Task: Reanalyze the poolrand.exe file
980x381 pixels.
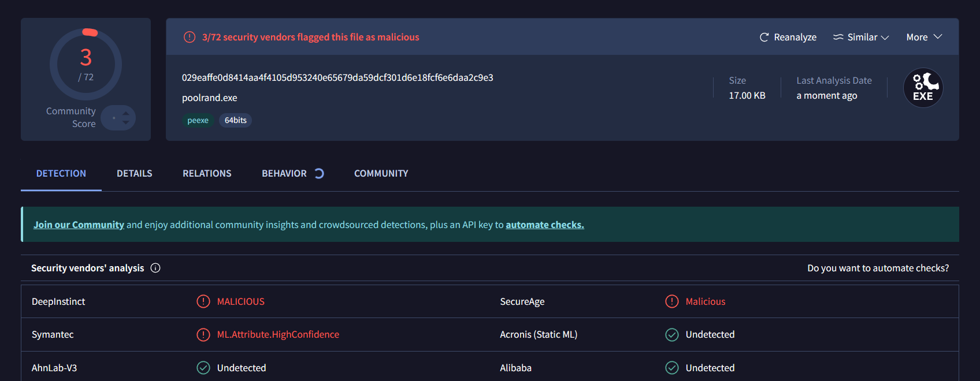Action: click(x=788, y=37)
